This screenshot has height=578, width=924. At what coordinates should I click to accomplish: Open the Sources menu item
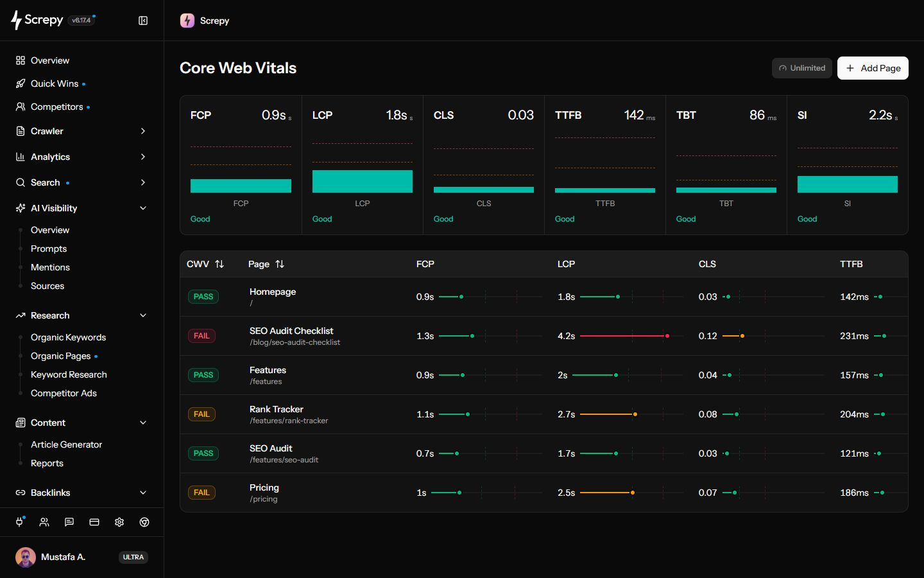pyautogui.click(x=47, y=286)
